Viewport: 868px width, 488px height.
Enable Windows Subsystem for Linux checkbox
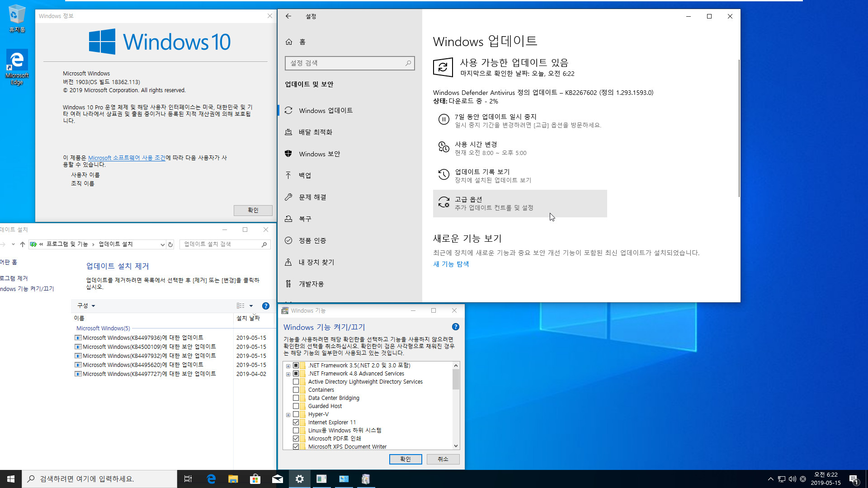coord(296,431)
